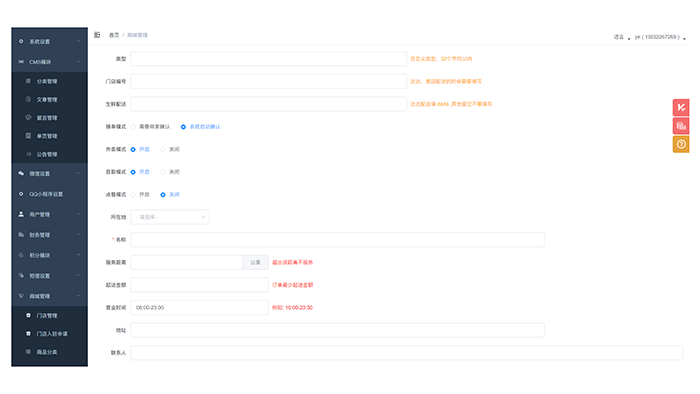Screen dimensions: 700x394
Task: Click the 分类管理 grid icon
Action: point(28,81)
